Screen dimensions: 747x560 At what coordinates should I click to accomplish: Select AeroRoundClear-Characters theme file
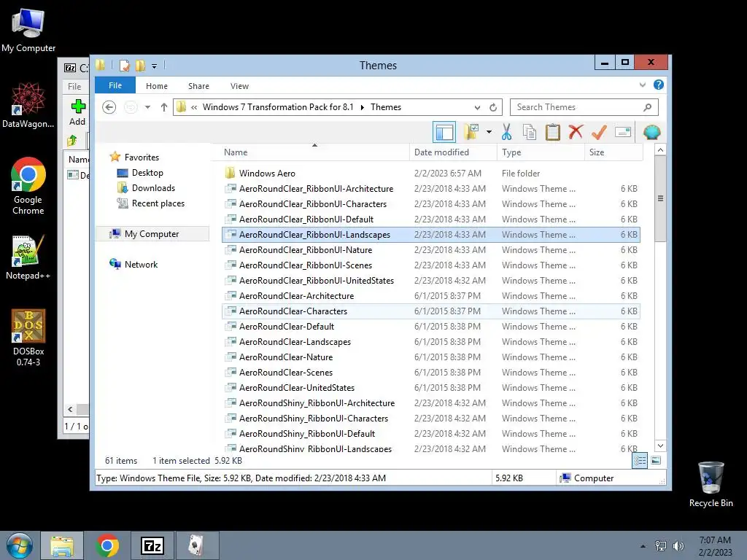coord(430,311)
